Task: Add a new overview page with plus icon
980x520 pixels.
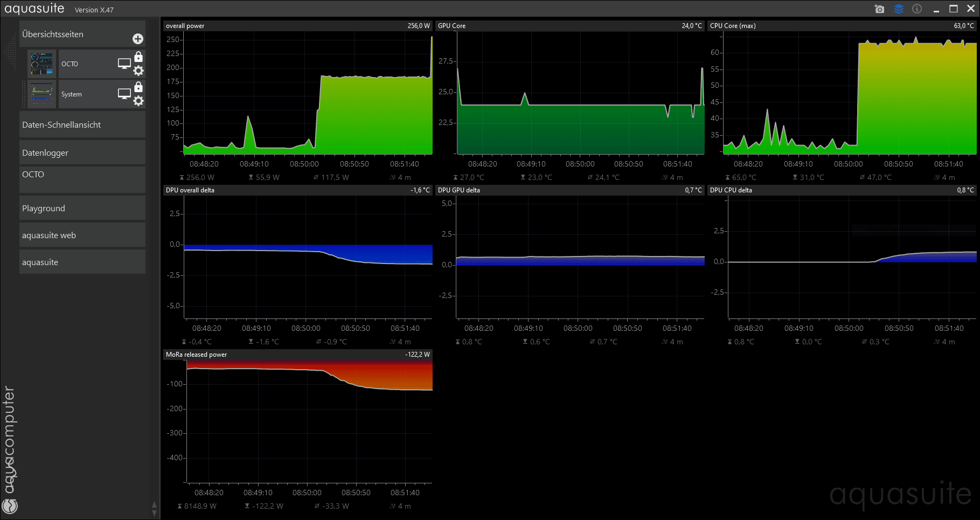Action: pyautogui.click(x=138, y=39)
